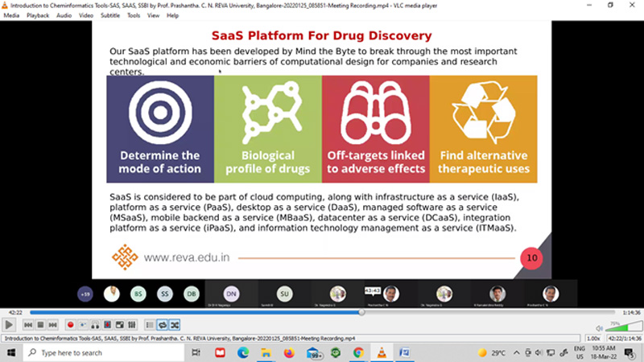Open File Explorer from taskbar
The image size is (644, 362).
click(266, 353)
